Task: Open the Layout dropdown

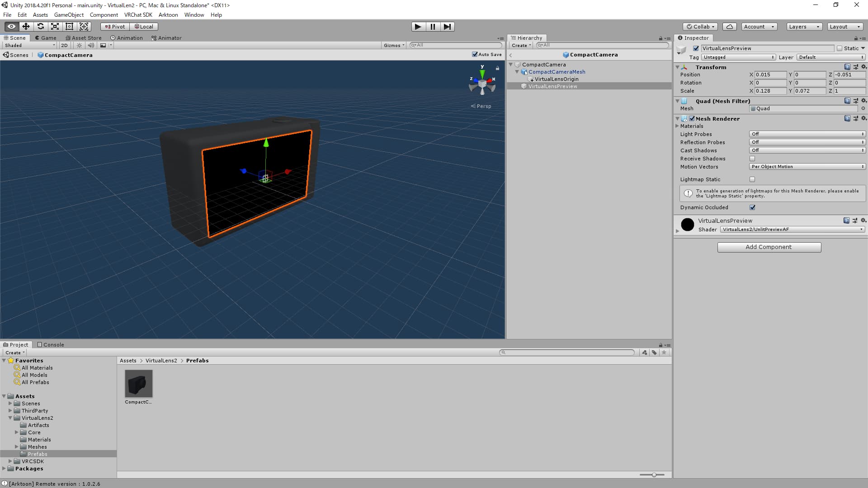Action: point(845,27)
